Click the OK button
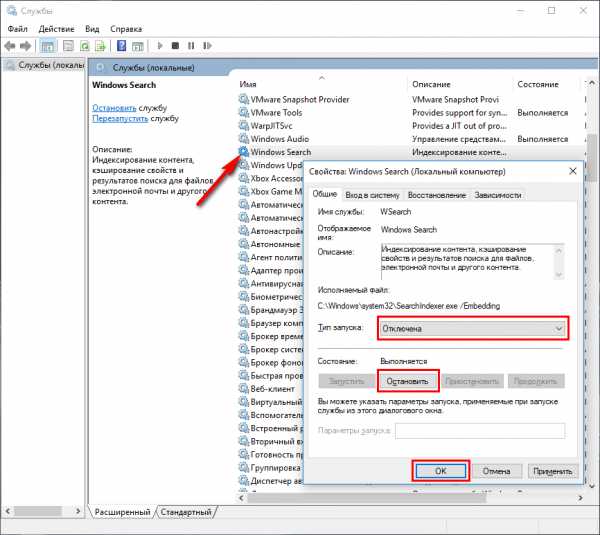 tap(441, 471)
